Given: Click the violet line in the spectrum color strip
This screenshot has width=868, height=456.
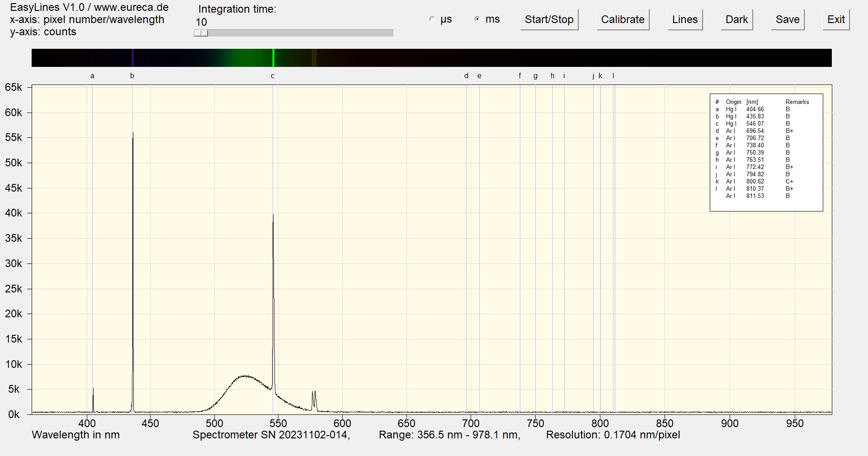Looking at the screenshot, I should 132,58.
